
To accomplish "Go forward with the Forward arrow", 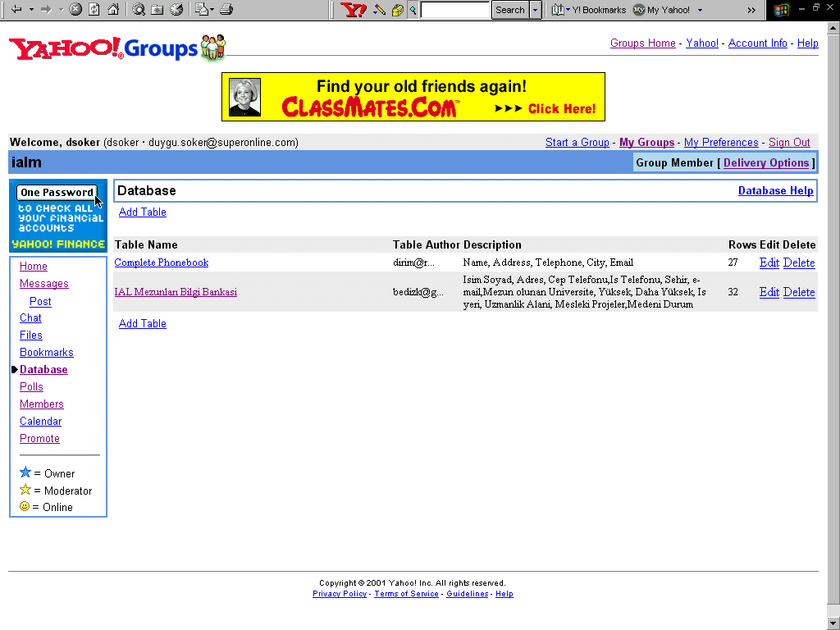I will (x=46, y=9).
